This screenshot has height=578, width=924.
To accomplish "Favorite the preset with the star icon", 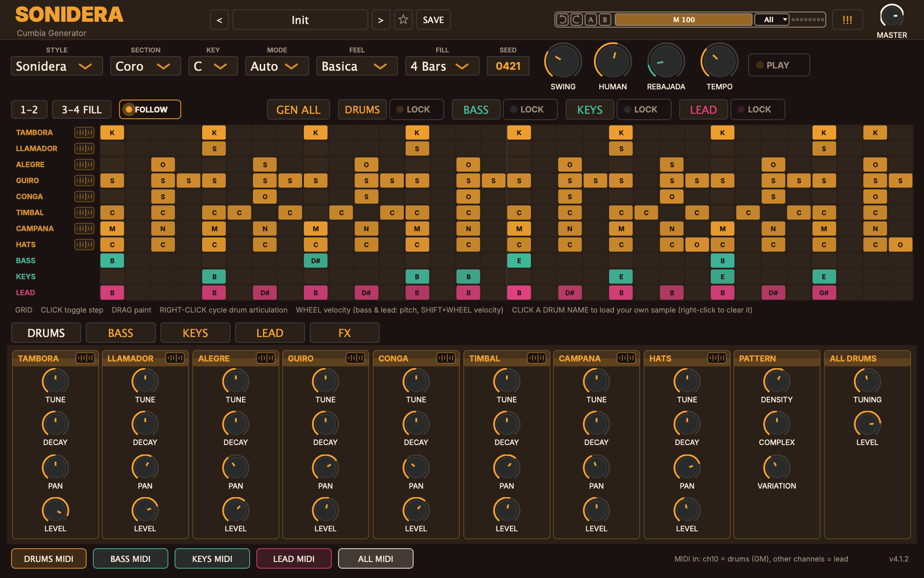I will [x=403, y=20].
